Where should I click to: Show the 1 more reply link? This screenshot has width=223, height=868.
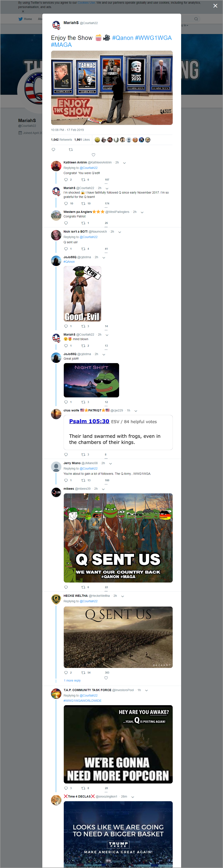tap(72, 680)
